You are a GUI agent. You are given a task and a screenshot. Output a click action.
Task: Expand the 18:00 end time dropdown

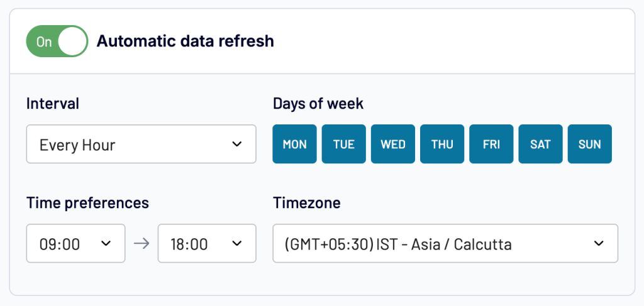click(x=207, y=243)
